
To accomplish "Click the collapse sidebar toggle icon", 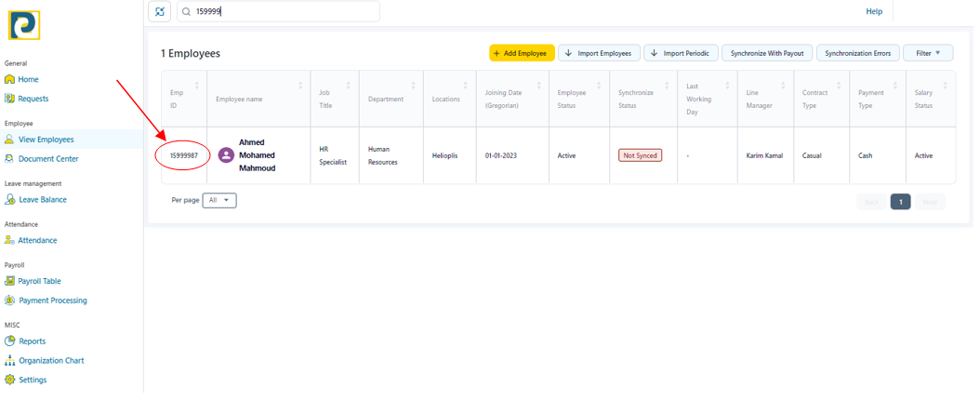I will (160, 11).
